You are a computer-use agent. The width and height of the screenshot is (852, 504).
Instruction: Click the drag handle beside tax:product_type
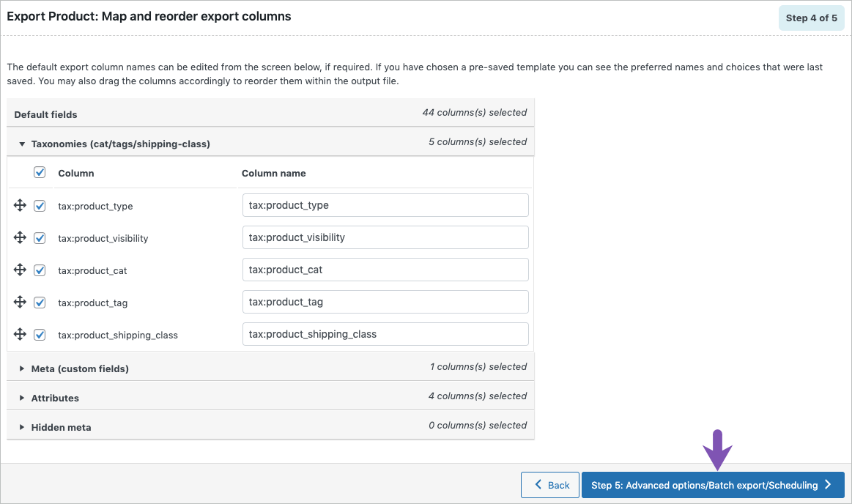[x=20, y=205]
